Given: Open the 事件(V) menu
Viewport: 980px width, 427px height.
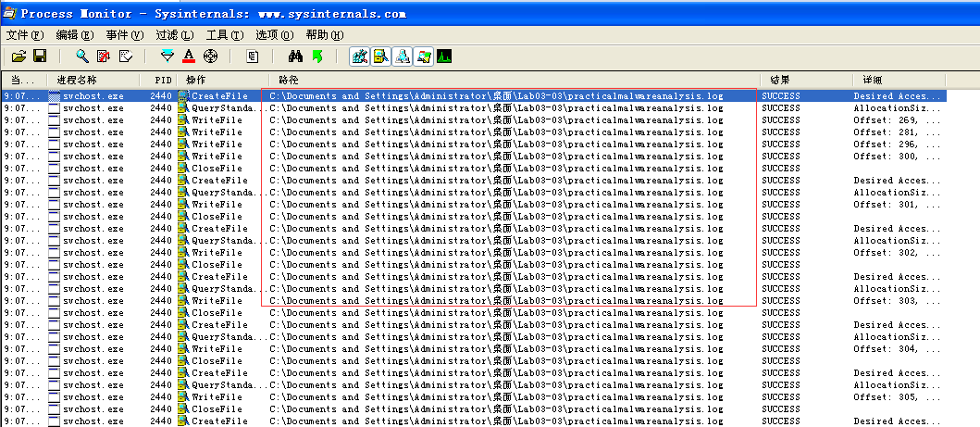Looking at the screenshot, I should click(125, 35).
